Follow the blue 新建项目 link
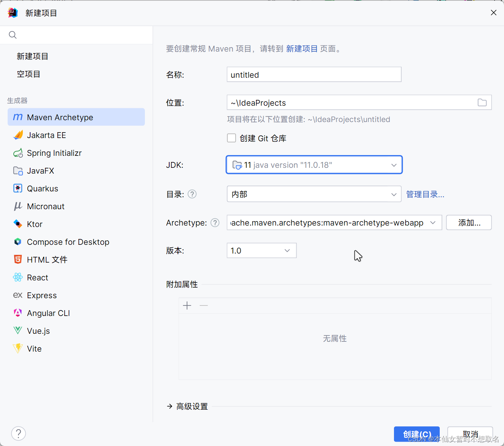504x446 pixels. coord(302,49)
